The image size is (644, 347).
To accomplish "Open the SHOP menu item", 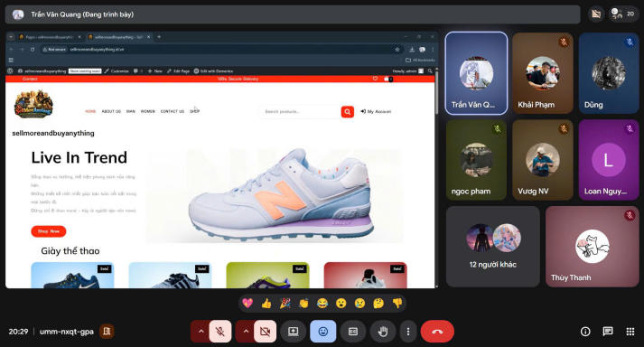I will point(195,111).
